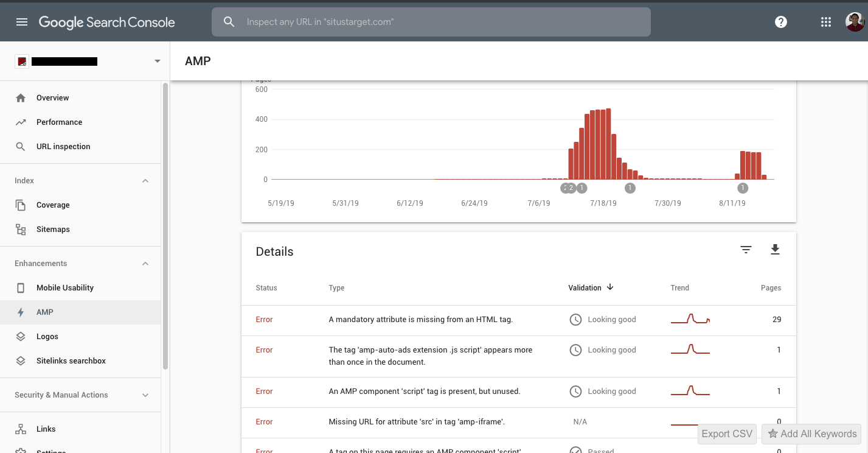Sort by the Pages column header
Screen dimensions: 868x453
771,288
